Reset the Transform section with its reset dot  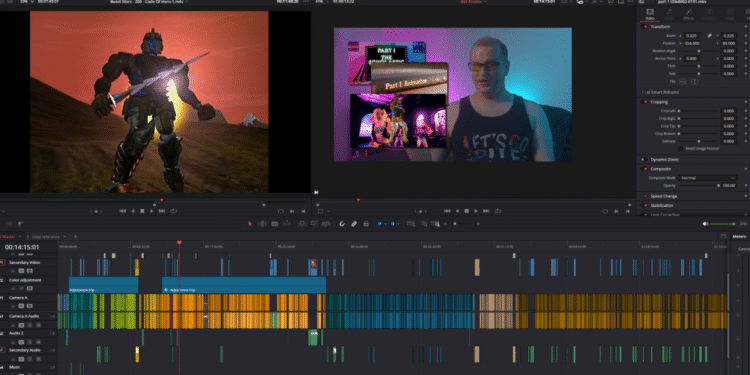[x=745, y=27]
